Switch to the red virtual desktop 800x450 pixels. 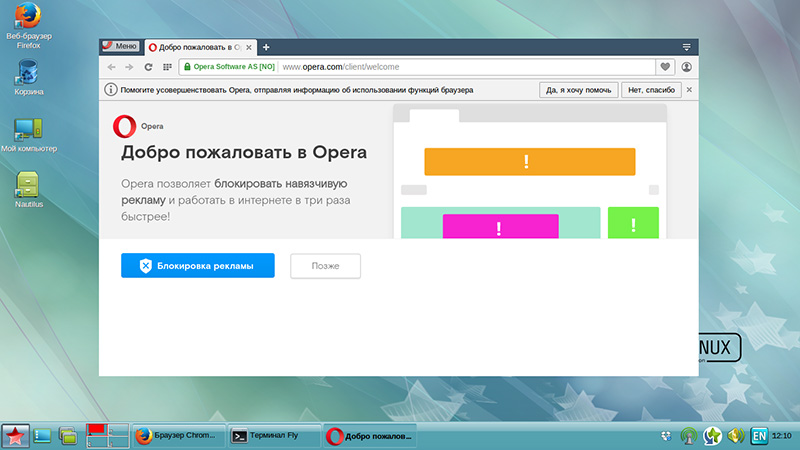coord(96,430)
